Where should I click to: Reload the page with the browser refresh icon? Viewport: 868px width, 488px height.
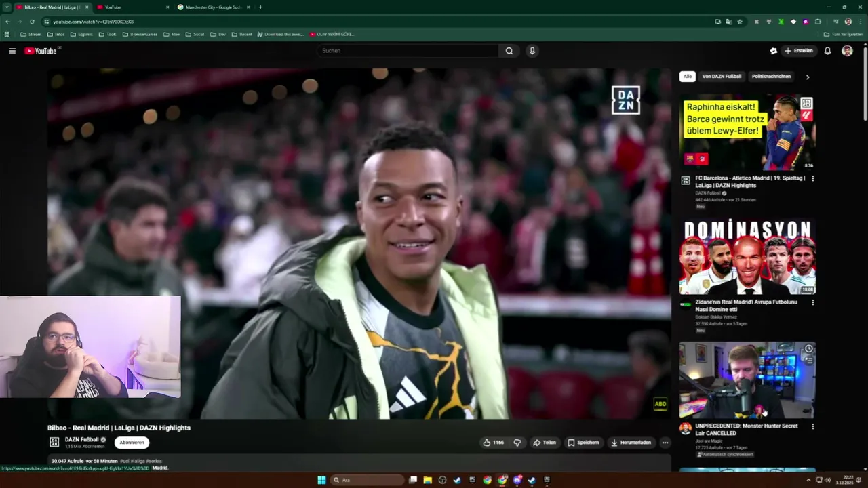tap(32, 22)
